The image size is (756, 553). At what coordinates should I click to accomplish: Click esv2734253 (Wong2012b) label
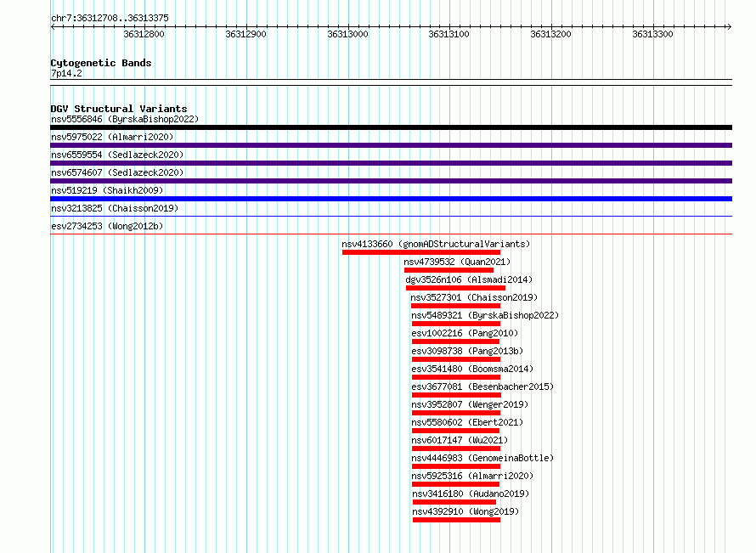[x=107, y=226]
